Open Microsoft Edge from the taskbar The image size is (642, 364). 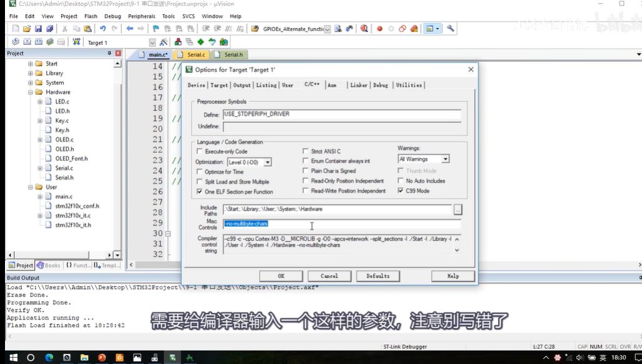tap(49, 358)
